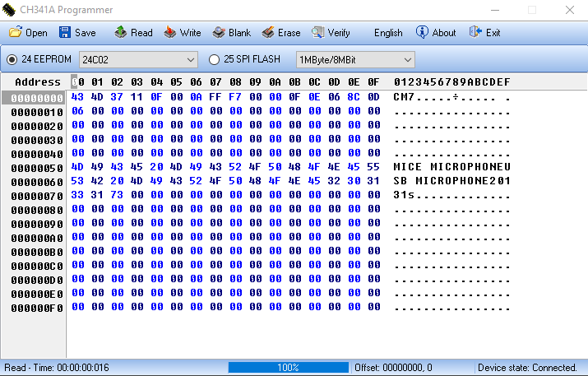This screenshot has height=376, width=588.
Task: Click the Write chip icon
Action: pyautogui.click(x=169, y=33)
